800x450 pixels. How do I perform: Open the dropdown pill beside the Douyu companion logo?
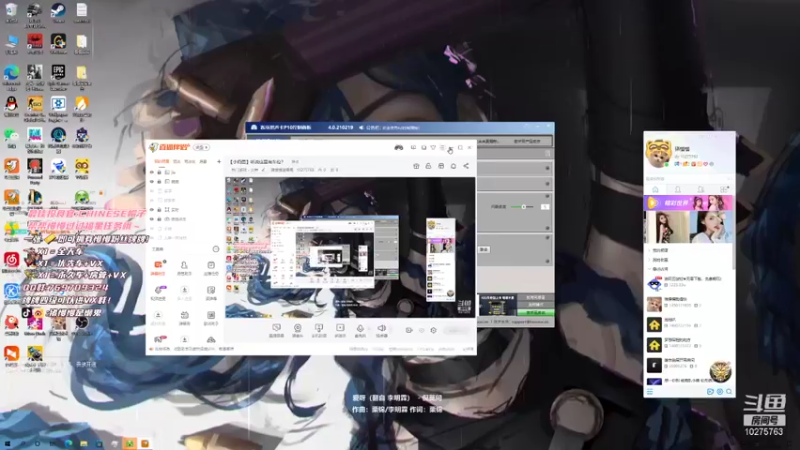pos(201,147)
